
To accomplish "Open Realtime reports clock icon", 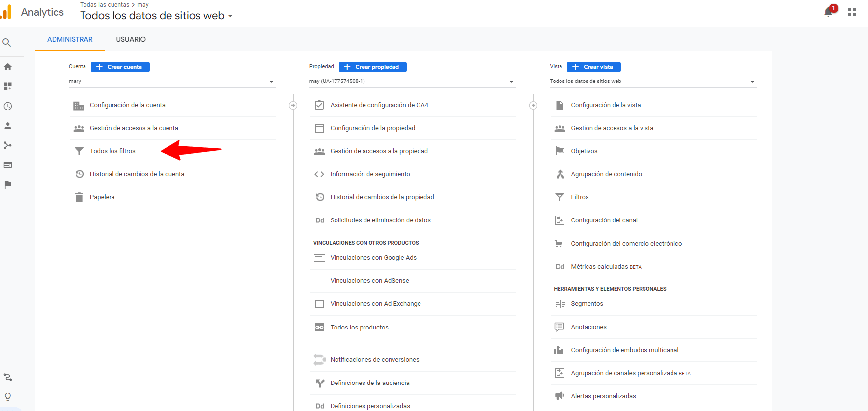I will (8, 106).
